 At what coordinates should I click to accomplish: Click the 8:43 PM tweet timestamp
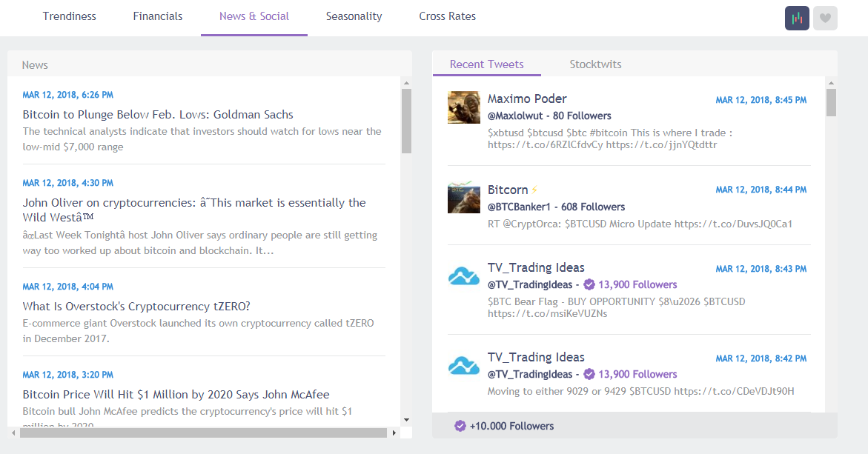[x=761, y=269]
